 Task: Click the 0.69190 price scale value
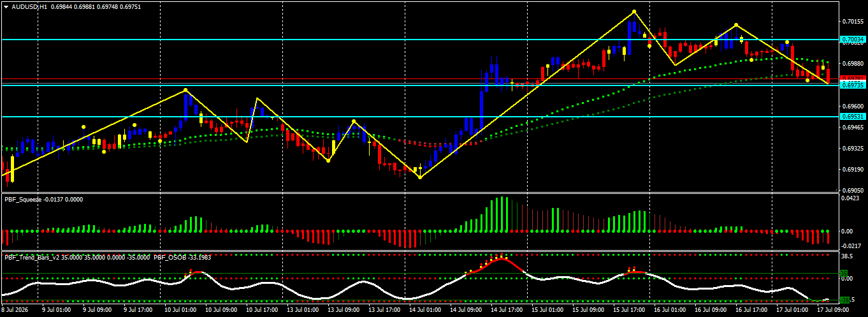point(853,169)
